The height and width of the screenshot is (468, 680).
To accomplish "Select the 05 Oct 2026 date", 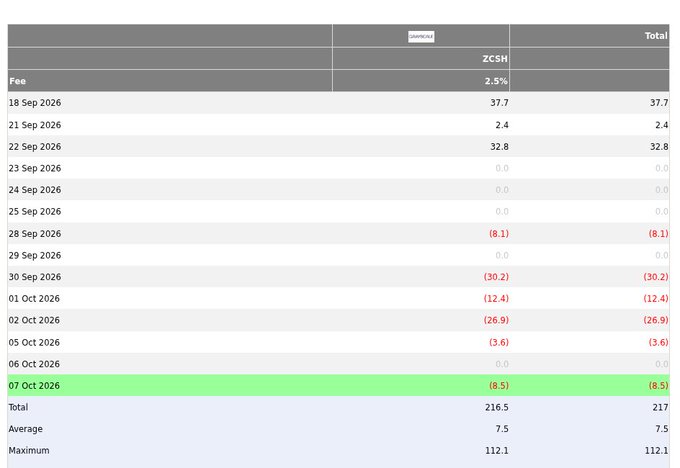I will point(34,342).
